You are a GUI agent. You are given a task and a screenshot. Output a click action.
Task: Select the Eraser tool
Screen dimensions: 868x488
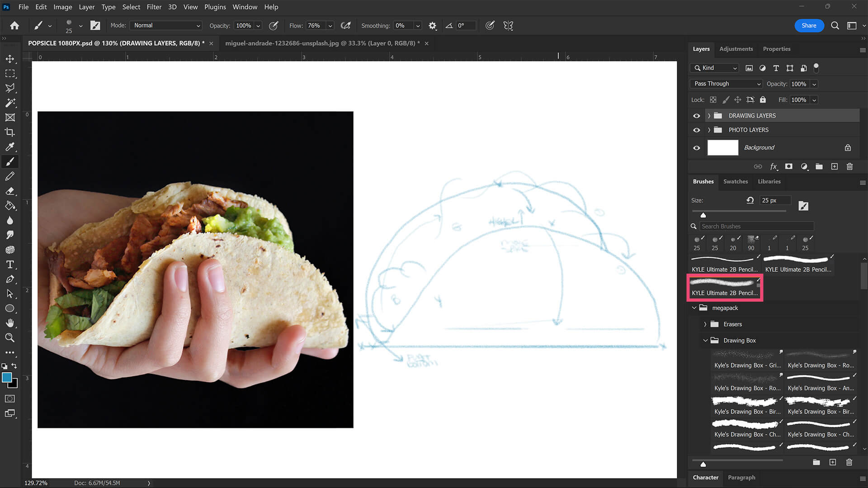10,191
